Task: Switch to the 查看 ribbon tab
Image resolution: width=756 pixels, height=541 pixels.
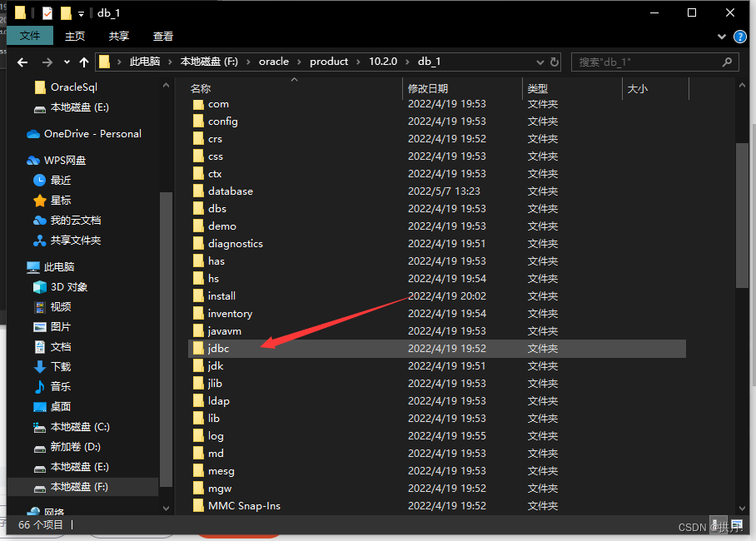Action: pyautogui.click(x=162, y=35)
